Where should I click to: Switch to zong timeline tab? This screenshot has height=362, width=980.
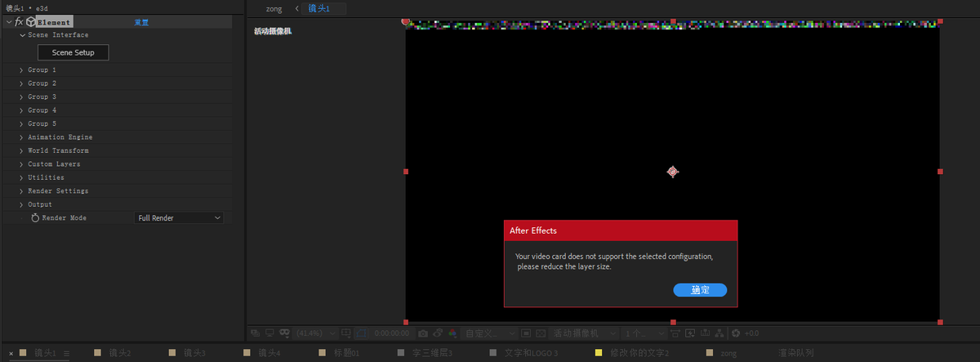click(x=728, y=353)
